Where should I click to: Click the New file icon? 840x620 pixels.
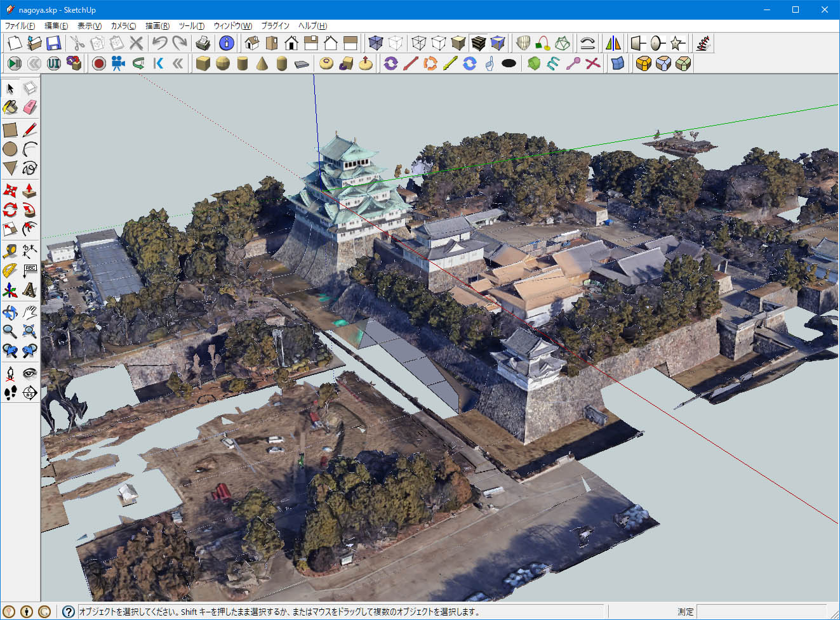(15, 43)
